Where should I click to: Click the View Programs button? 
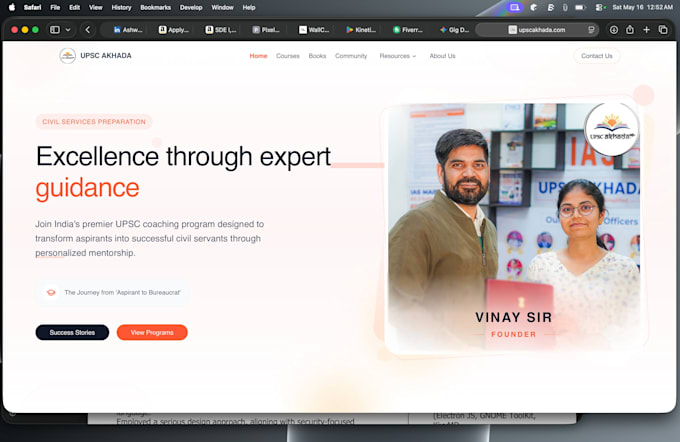click(152, 332)
